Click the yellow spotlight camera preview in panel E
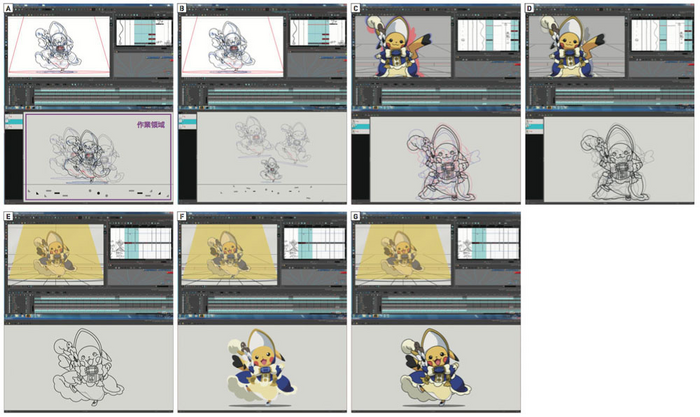 pos(56,254)
